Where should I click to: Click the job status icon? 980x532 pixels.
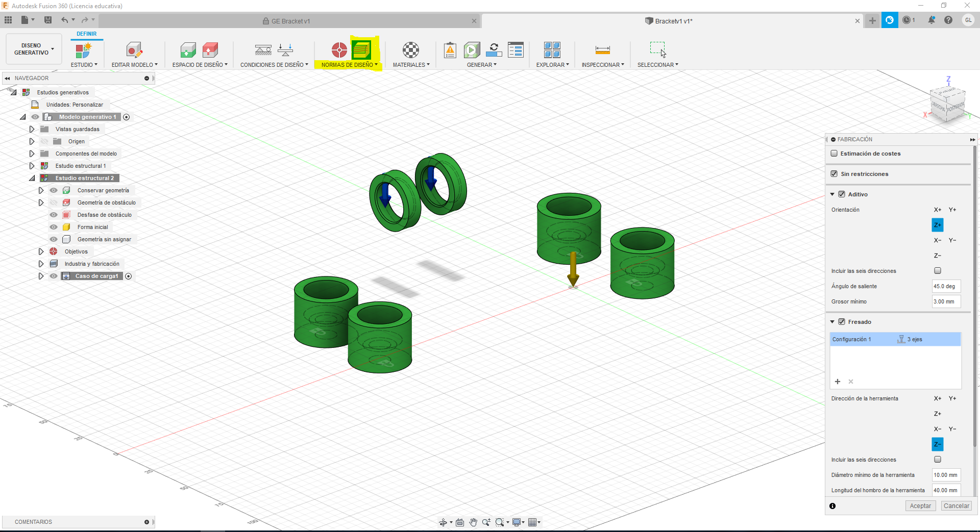coord(494,50)
